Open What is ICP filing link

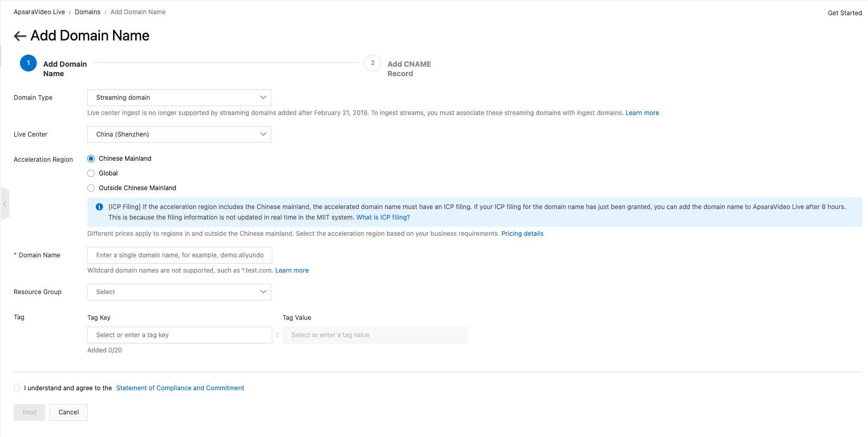[x=383, y=217]
